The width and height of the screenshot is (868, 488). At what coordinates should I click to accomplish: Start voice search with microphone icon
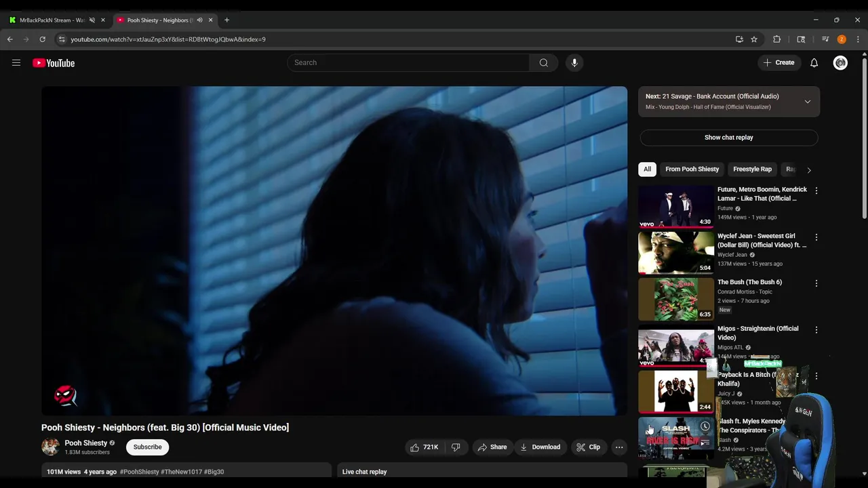(574, 63)
